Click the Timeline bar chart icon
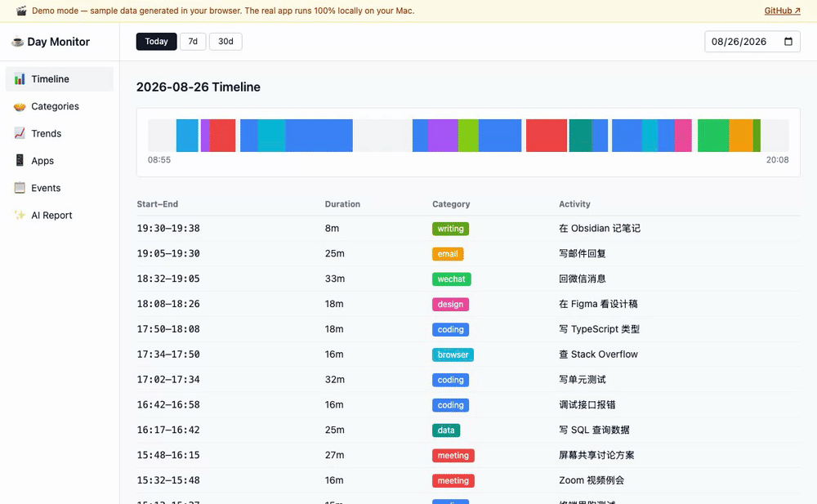Image resolution: width=817 pixels, height=504 pixels. click(20, 79)
